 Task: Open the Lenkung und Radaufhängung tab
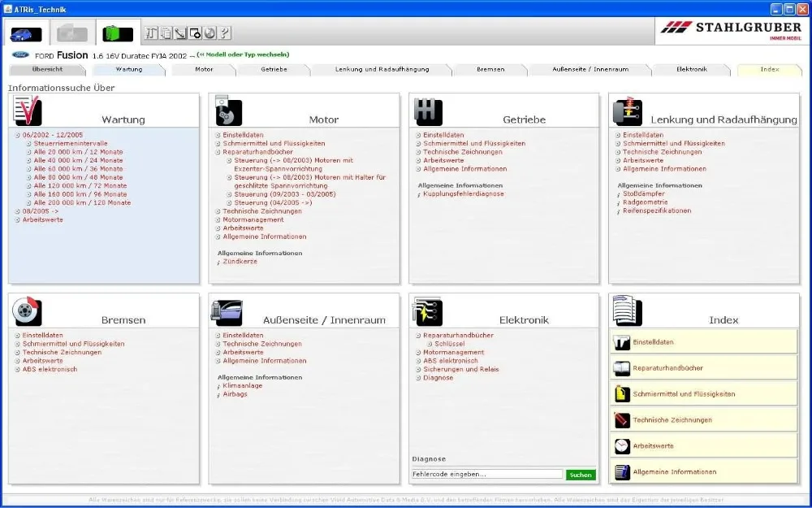[x=382, y=69]
